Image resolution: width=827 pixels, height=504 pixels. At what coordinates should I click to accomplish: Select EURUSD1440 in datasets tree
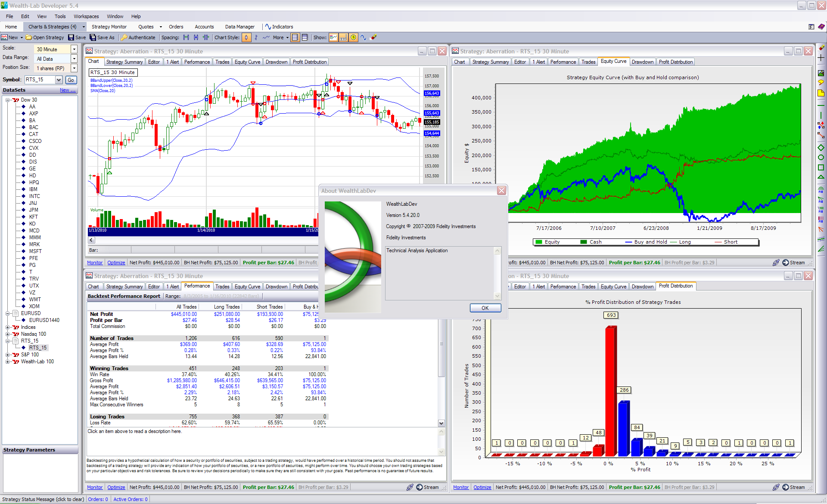pos(44,320)
